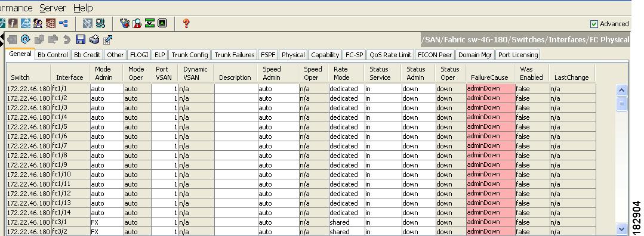Image resolution: width=644 pixels, height=236 pixels.
Task: Open the brick firewall toolbar icon
Action: [51, 23]
